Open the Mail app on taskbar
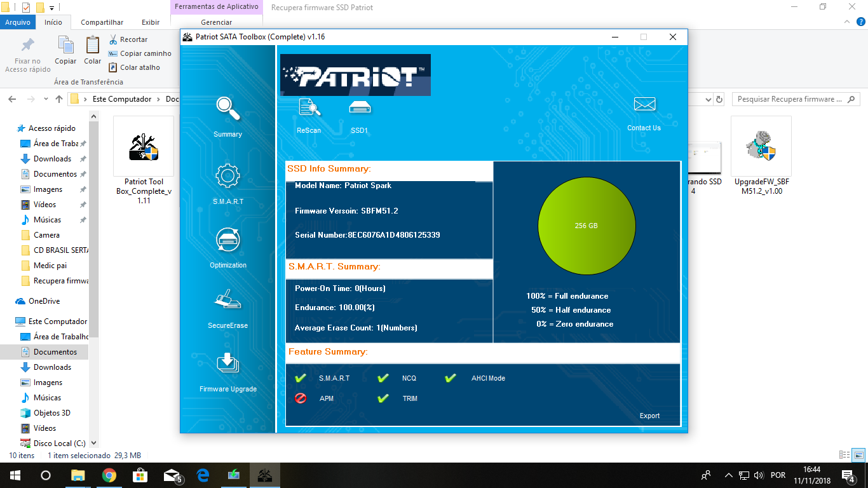The height and width of the screenshot is (488, 868). 172,475
